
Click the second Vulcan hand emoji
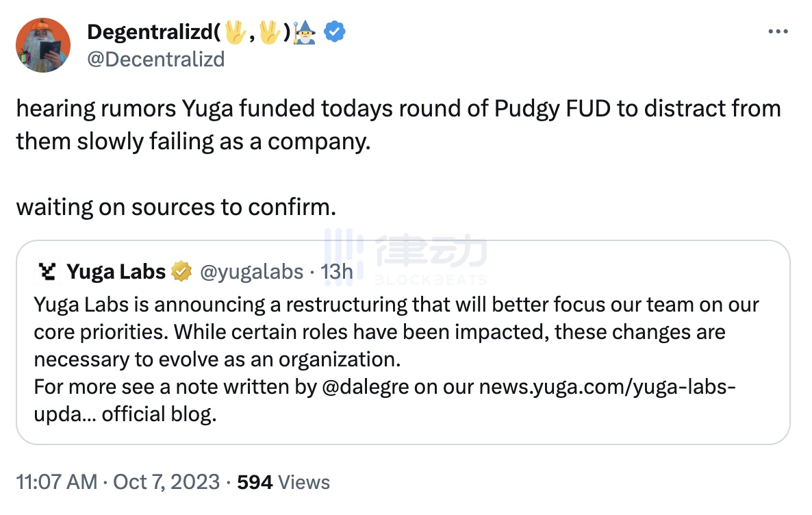coord(270,32)
